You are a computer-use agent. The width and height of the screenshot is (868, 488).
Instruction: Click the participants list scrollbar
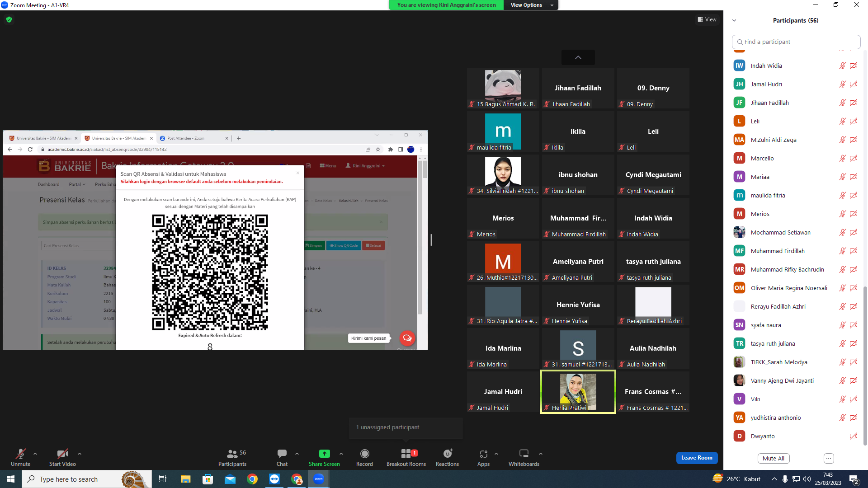(865, 366)
